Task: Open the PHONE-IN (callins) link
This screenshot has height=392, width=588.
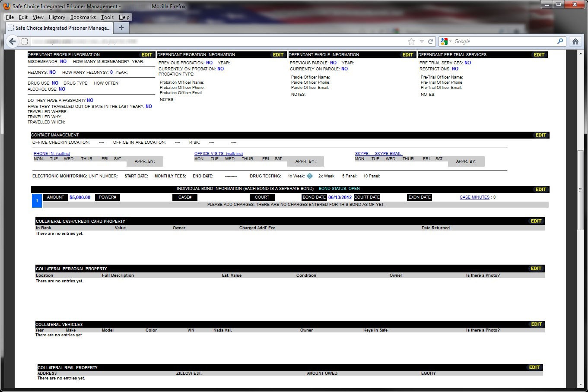Action: pyautogui.click(x=52, y=154)
